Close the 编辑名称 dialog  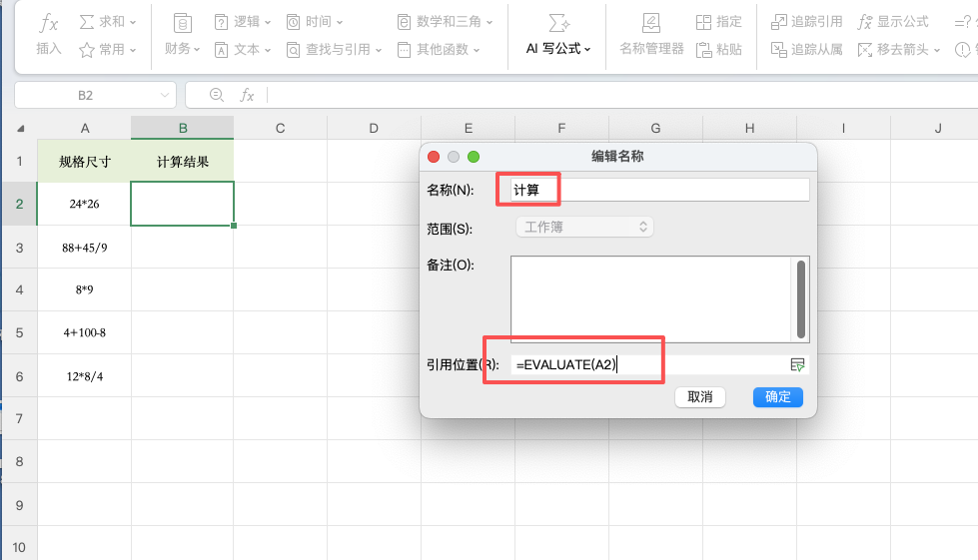434,157
